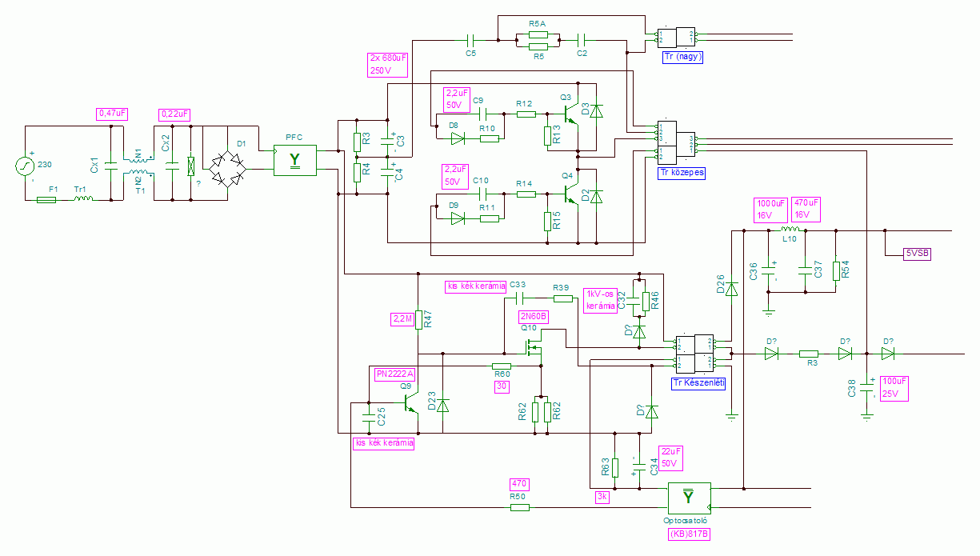This screenshot has height=556, width=980.
Task: Select the '470' label above R50
Action: tap(520, 484)
